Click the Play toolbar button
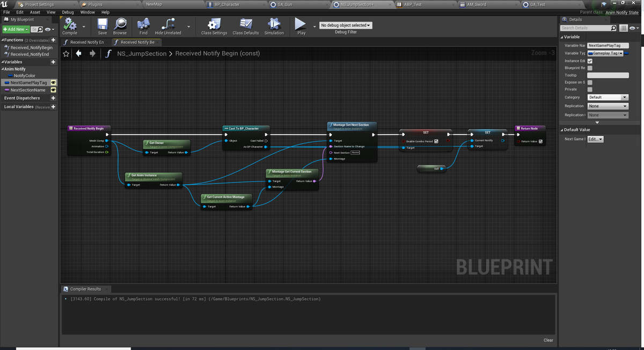Viewport: 644px width, 350px height. point(301,25)
